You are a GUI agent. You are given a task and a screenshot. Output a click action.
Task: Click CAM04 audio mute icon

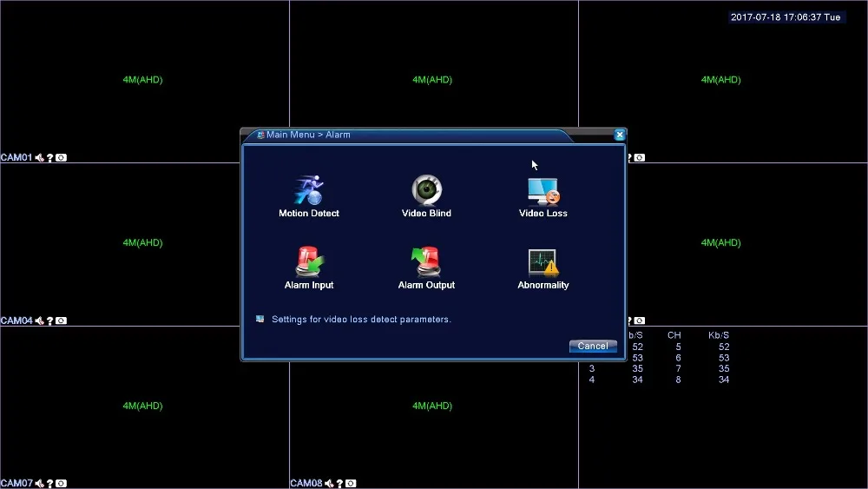39,320
